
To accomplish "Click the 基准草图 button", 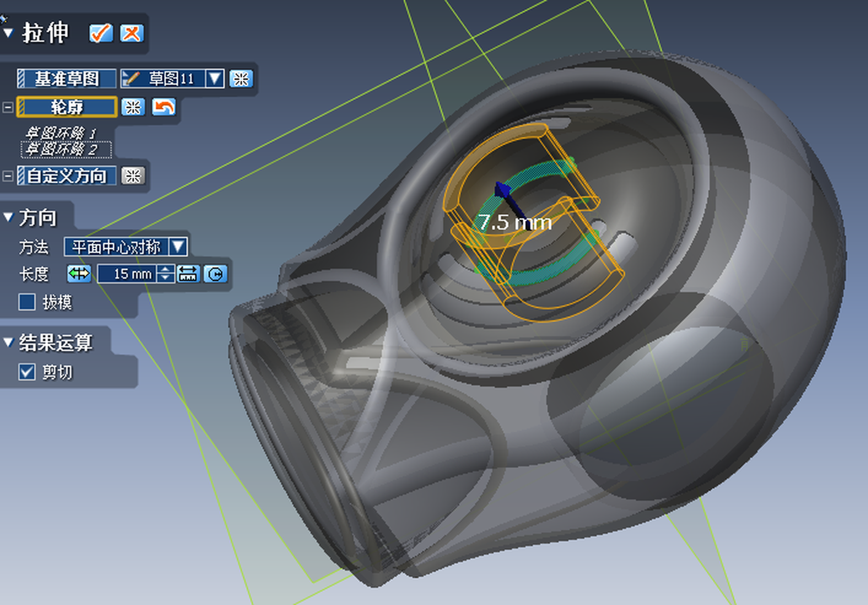I will coord(66,79).
